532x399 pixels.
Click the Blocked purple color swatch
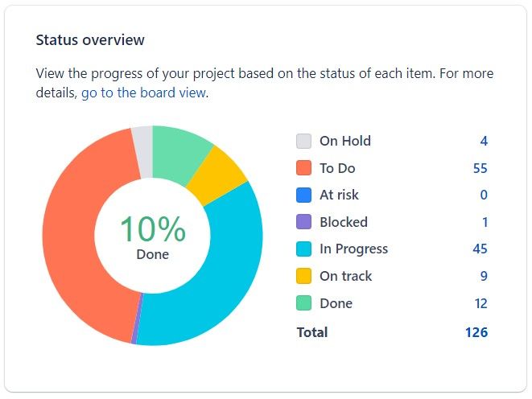(303, 222)
